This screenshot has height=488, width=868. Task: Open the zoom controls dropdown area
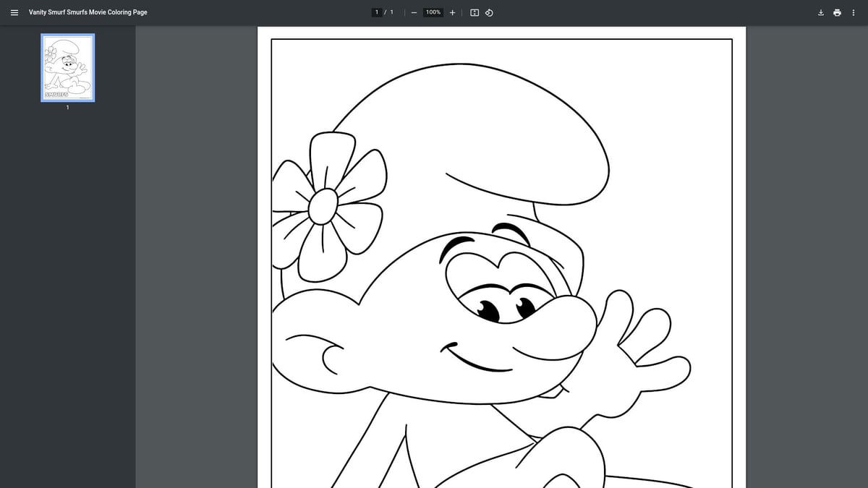[x=432, y=12]
